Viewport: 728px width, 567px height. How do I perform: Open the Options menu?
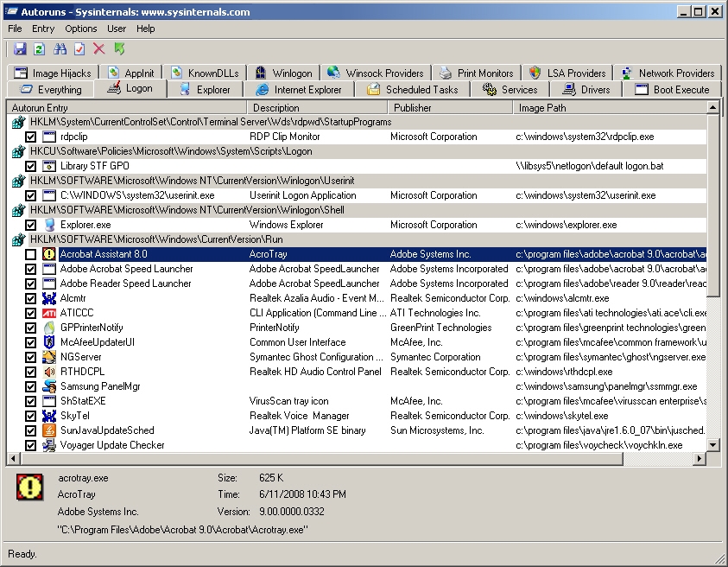tap(81, 29)
